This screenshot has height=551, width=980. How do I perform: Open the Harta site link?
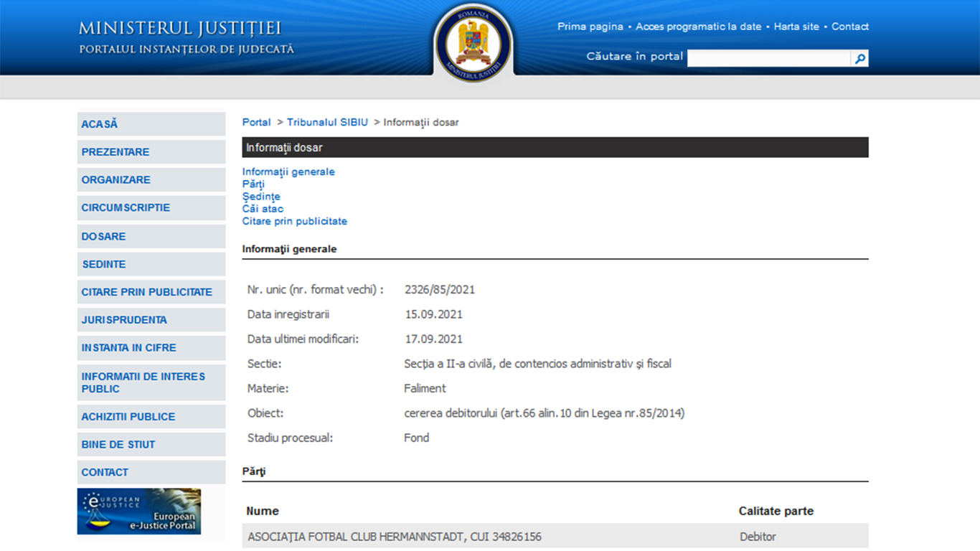click(796, 27)
